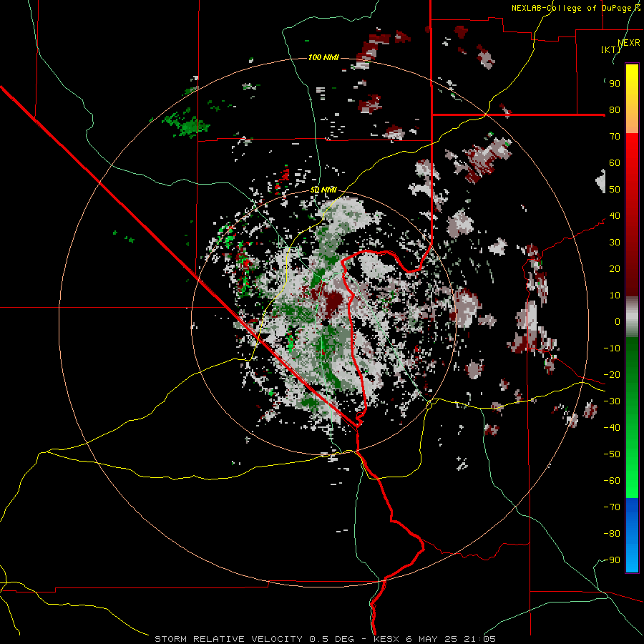Click the KT units label above color scale
Screen dimensions: 644x644
coord(611,49)
